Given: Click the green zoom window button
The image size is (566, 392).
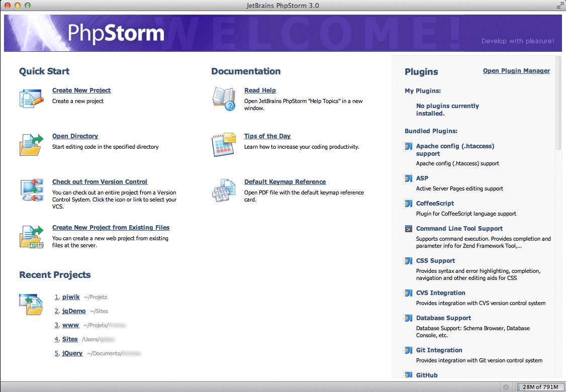Looking at the screenshot, I should tap(27, 6).
